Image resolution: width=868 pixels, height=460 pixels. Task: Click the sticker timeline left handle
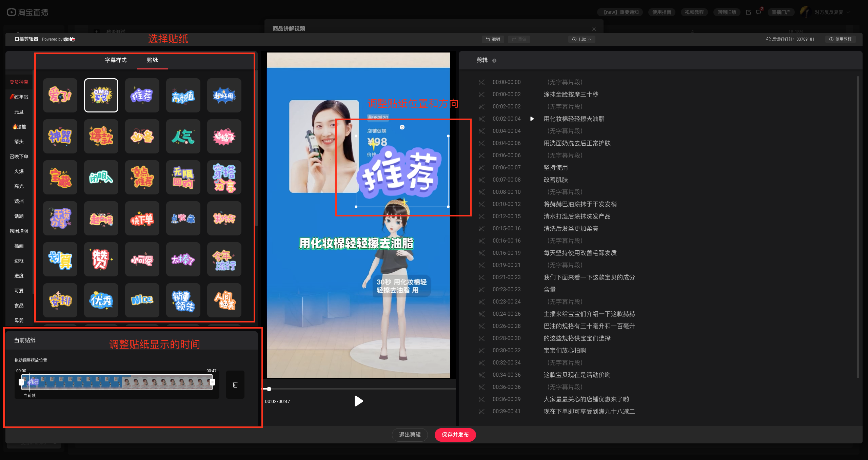pyautogui.click(x=21, y=382)
